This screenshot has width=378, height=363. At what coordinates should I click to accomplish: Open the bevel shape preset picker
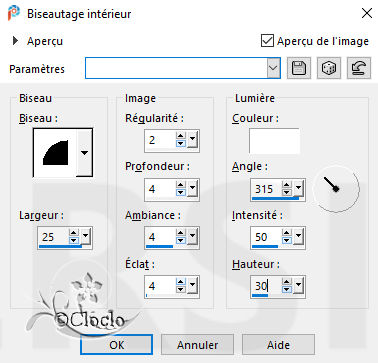point(84,153)
